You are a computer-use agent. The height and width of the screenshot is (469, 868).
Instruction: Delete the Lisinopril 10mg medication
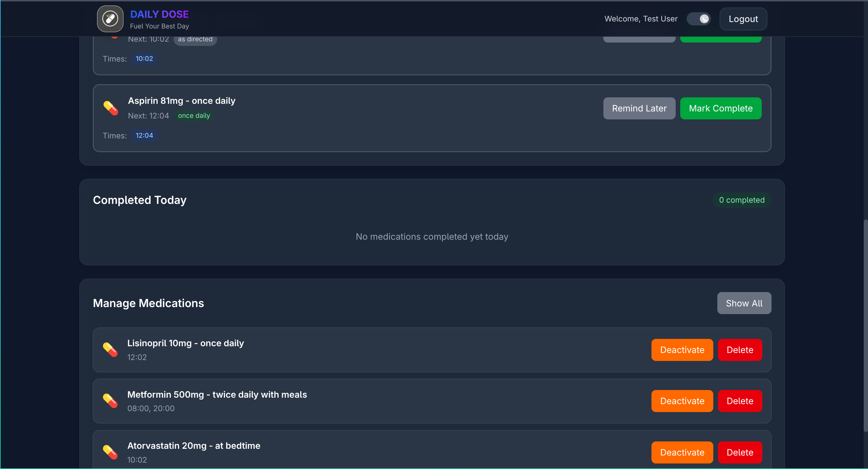tap(740, 350)
